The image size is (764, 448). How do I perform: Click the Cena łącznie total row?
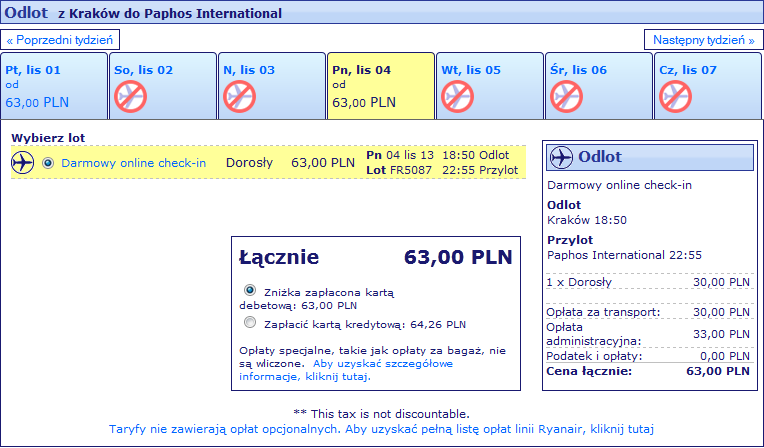click(648, 371)
